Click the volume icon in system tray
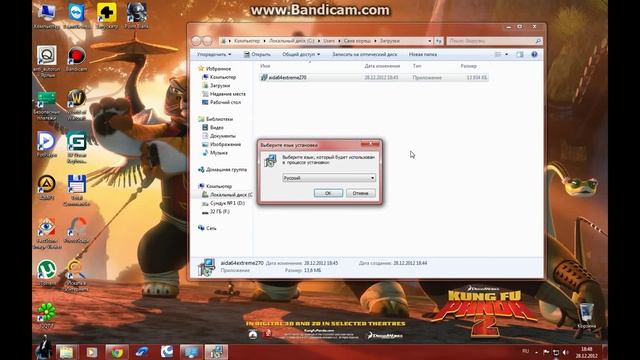Image resolution: width=640 pixels, height=360 pixels. pos(566,352)
